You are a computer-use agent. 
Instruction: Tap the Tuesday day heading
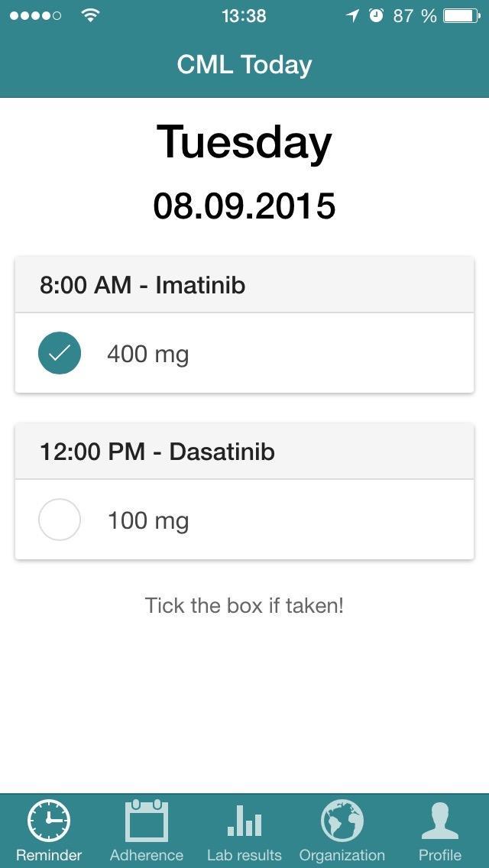pos(244,142)
